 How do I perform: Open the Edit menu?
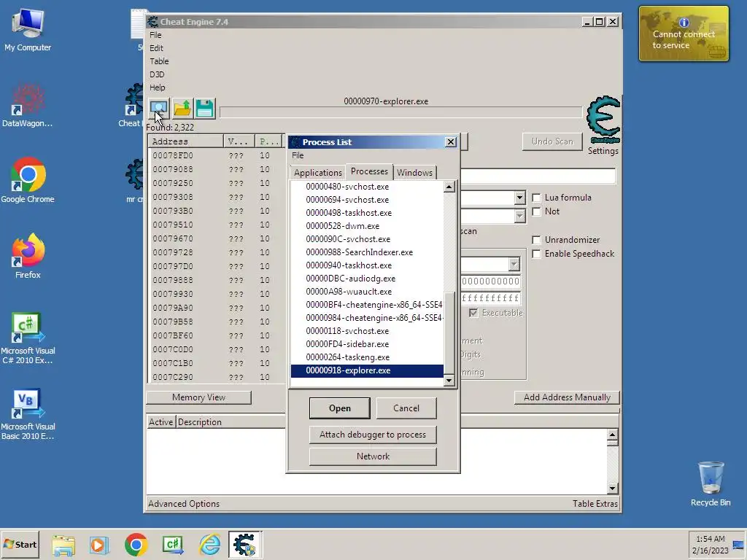156,48
